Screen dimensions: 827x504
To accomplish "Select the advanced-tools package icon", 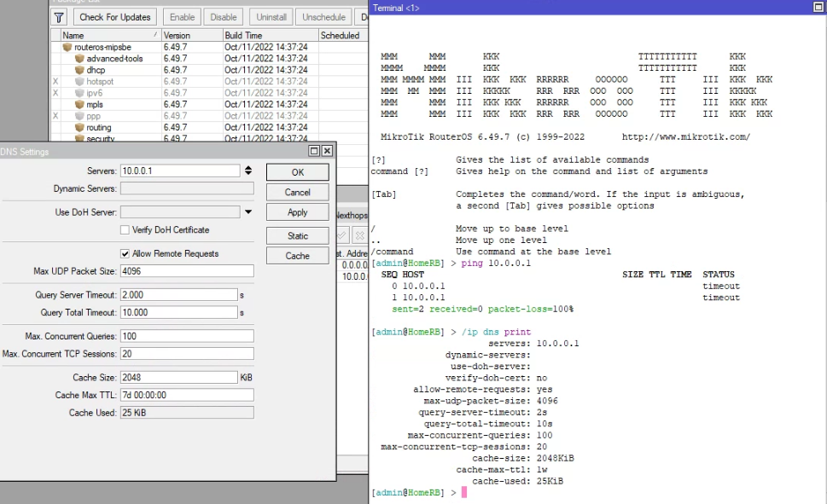I will pos(79,59).
